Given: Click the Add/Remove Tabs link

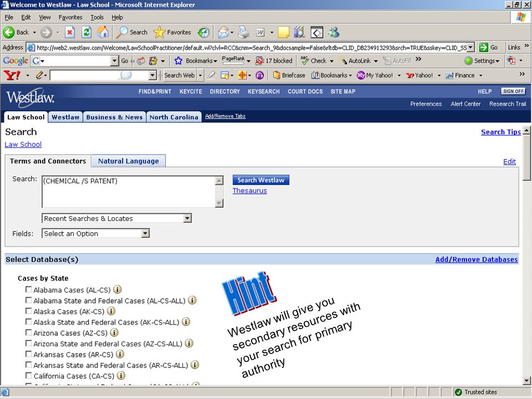Looking at the screenshot, I should coord(226,116).
